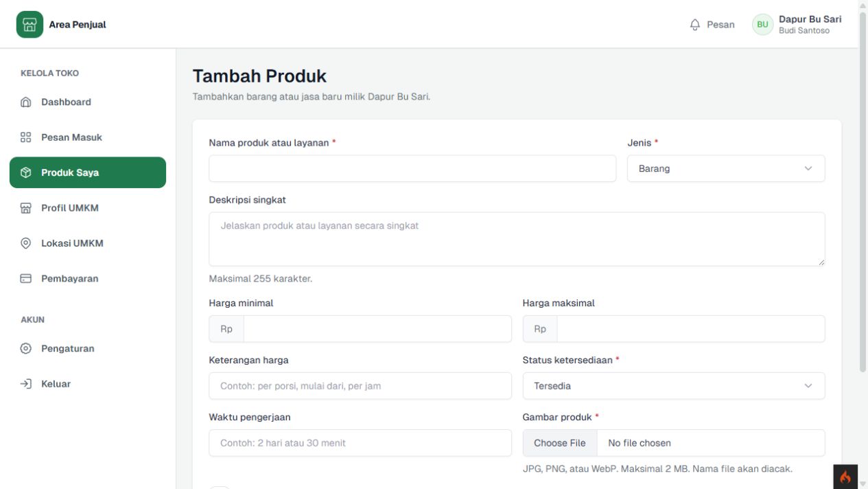Click the Keterangan harga field
This screenshot has height=489, width=868.
click(360, 386)
